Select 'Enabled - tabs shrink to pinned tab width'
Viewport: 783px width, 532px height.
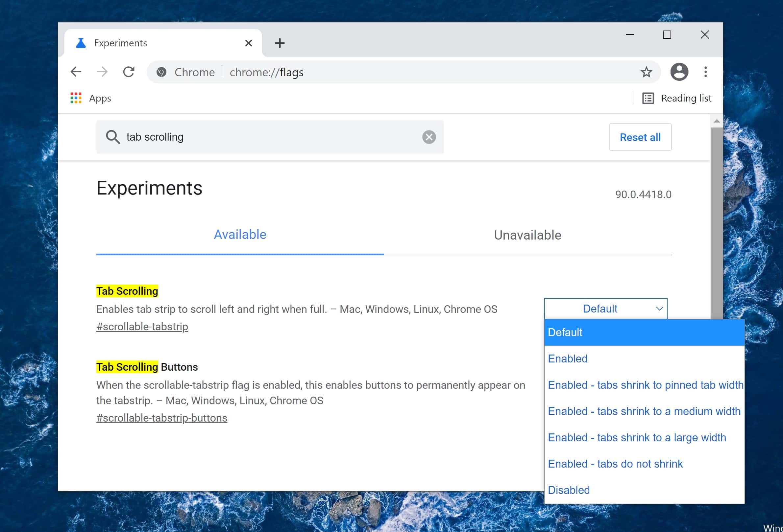click(x=644, y=385)
